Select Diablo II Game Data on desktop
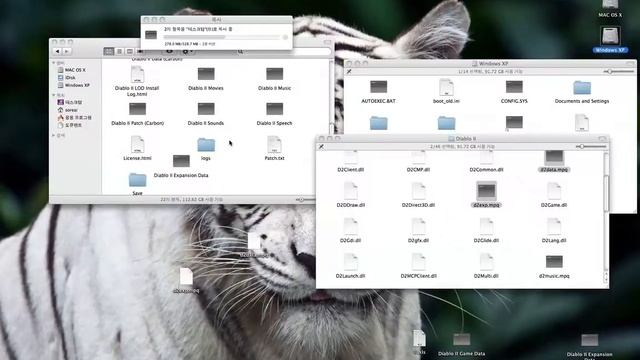This screenshot has width=640, height=360. pyautogui.click(x=462, y=345)
